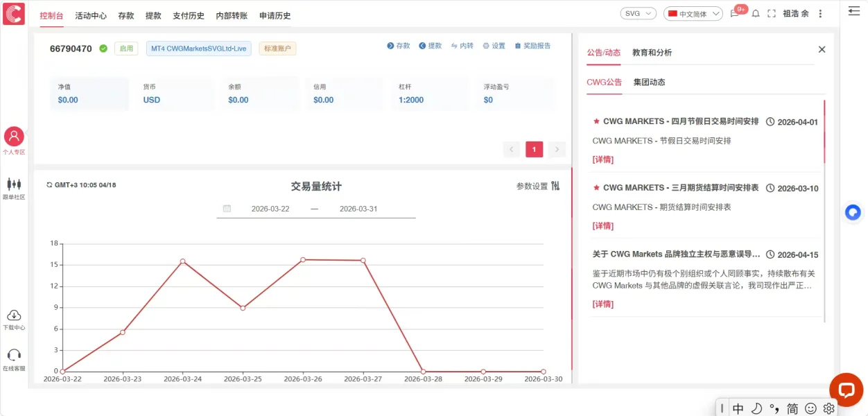Open the red chat bubble widget

point(846,390)
